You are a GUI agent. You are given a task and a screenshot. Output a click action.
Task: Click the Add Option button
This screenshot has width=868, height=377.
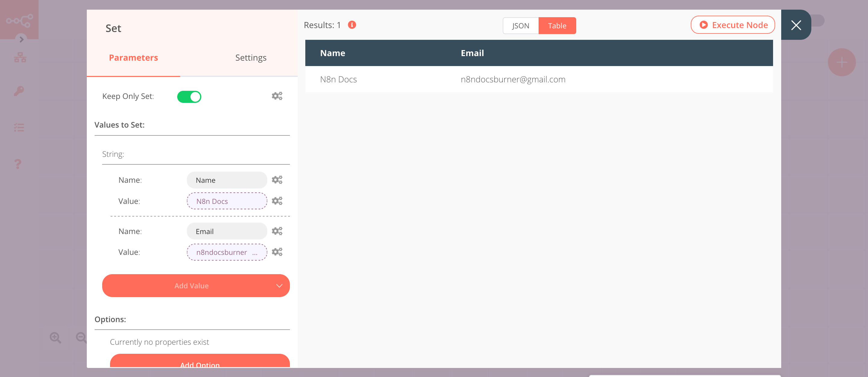pyautogui.click(x=200, y=365)
